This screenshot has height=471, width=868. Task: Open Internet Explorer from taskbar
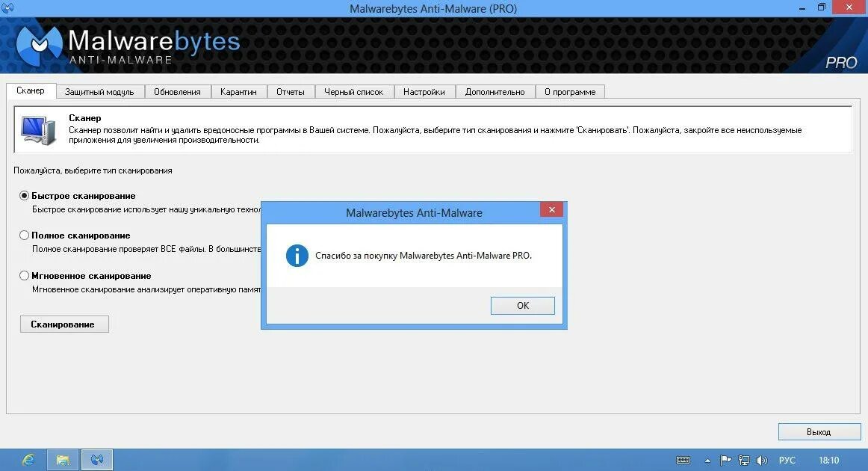point(28,460)
